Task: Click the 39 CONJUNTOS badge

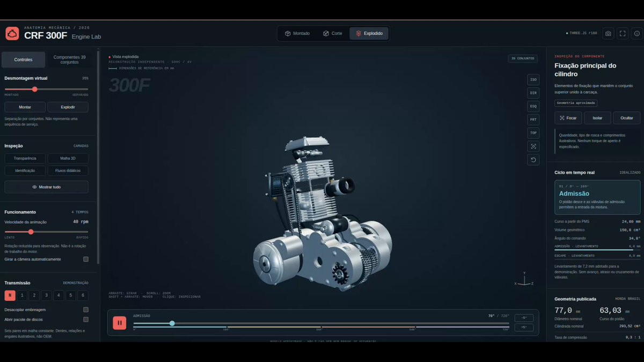Action: click(523, 58)
